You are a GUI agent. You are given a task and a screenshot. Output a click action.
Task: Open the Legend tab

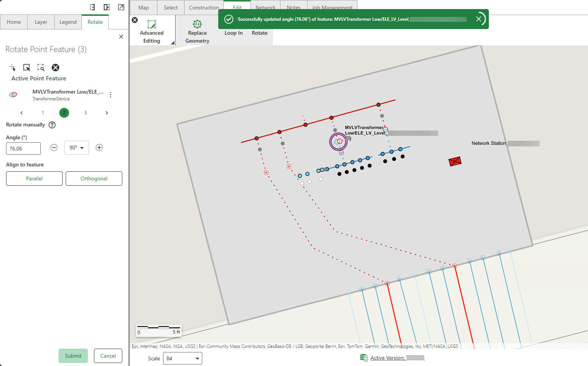pos(68,22)
